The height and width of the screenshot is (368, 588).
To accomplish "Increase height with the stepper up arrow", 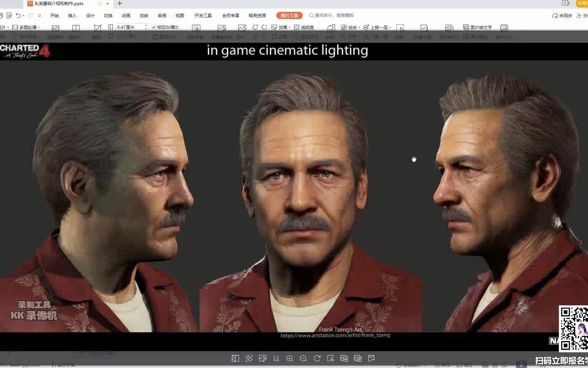I will [x=146, y=25].
